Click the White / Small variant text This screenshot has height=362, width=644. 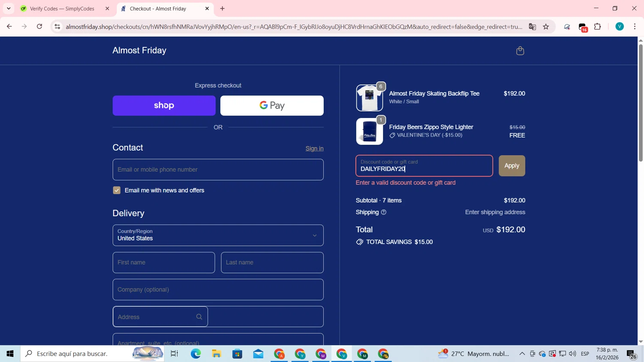tap(404, 102)
